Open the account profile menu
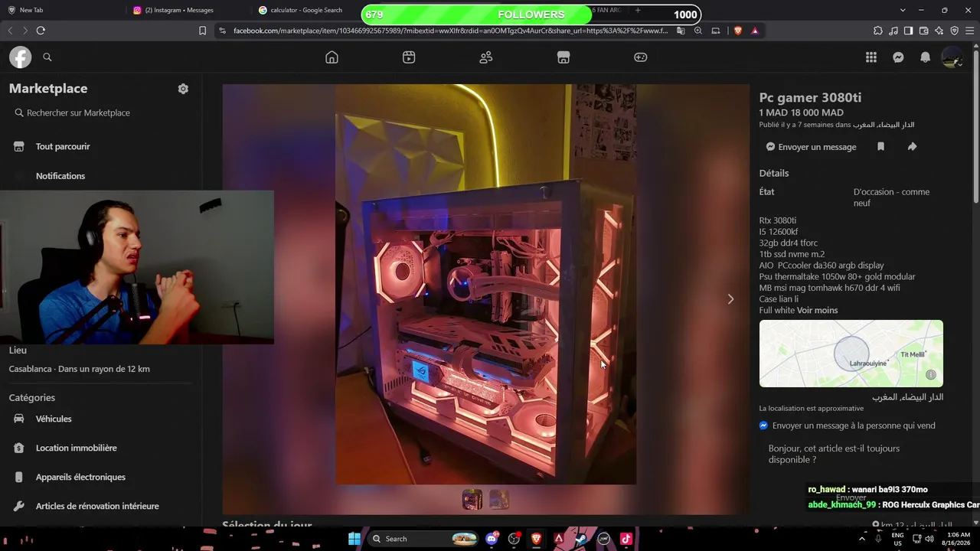 (952, 57)
